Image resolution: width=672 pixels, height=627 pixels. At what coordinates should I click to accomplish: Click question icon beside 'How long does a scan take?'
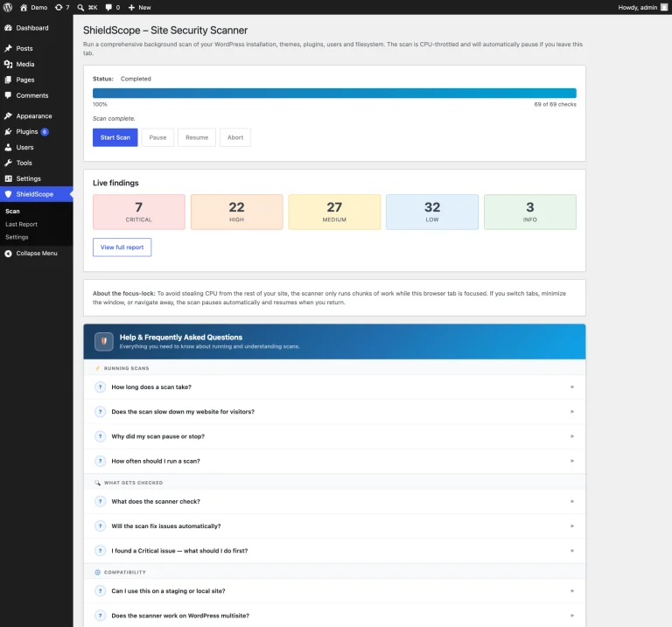(x=100, y=387)
